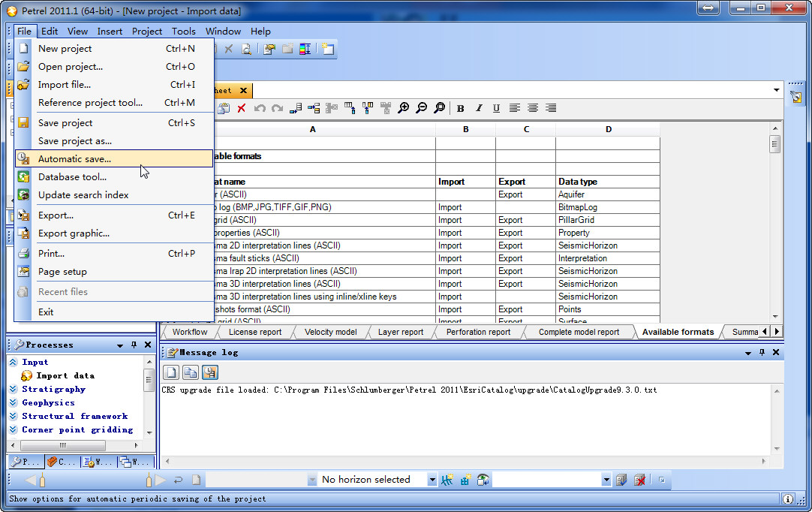The height and width of the screenshot is (512, 812).
Task: Close the Message log panel
Action: click(776, 352)
